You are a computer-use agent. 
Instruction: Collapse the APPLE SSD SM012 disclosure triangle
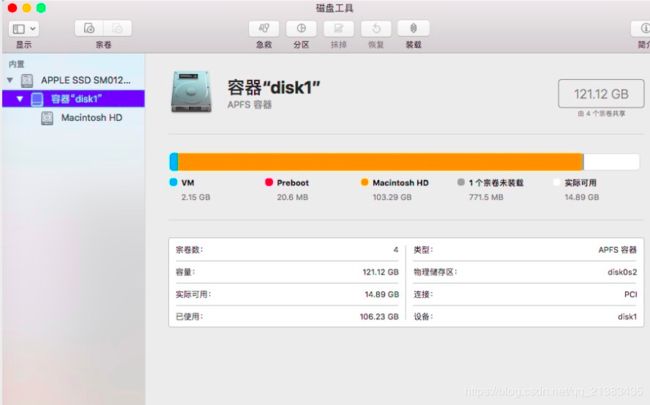[10, 80]
